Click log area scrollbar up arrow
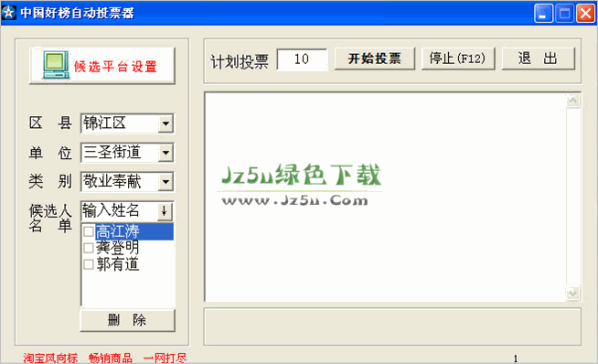Image resolution: width=598 pixels, height=364 pixels. click(572, 101)
